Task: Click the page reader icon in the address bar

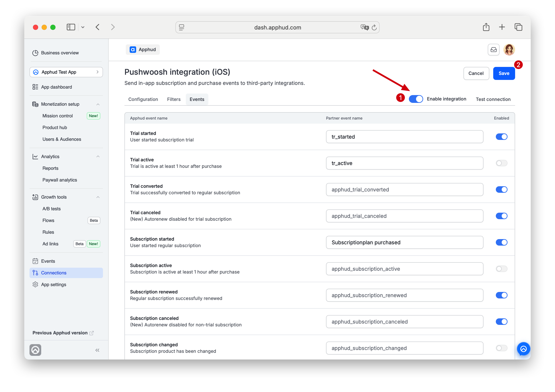Action: tap(181, 27)
